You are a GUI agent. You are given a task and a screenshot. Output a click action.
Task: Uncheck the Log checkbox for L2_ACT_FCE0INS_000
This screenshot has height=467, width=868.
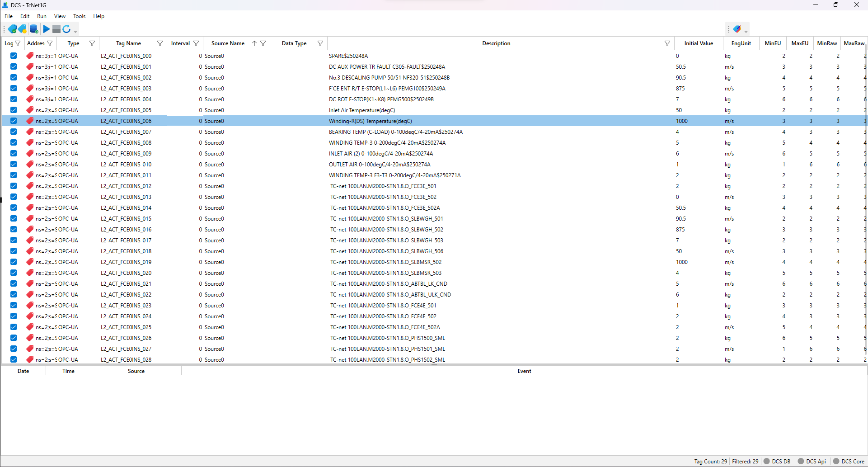(14, 56)
